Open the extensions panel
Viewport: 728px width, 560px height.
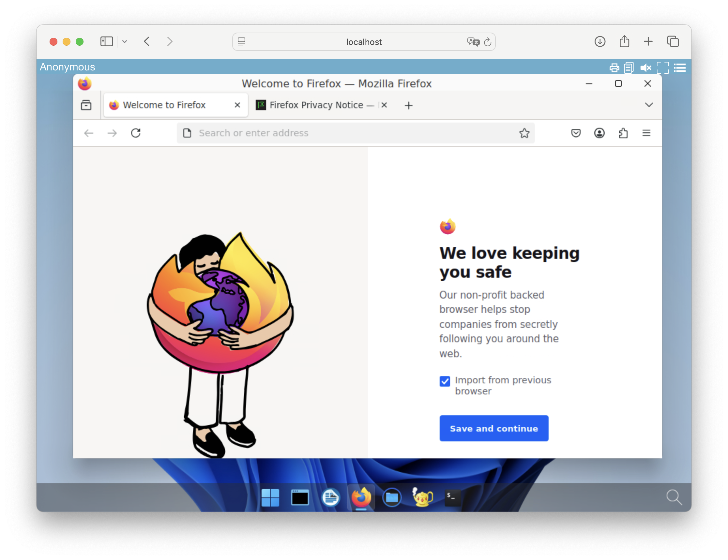(x=623, y=133)
